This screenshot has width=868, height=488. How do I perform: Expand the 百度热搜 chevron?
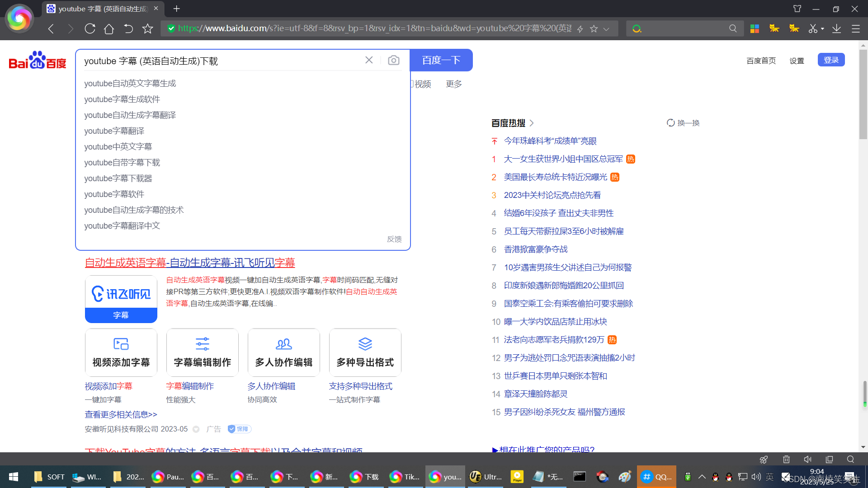(532, 123)
